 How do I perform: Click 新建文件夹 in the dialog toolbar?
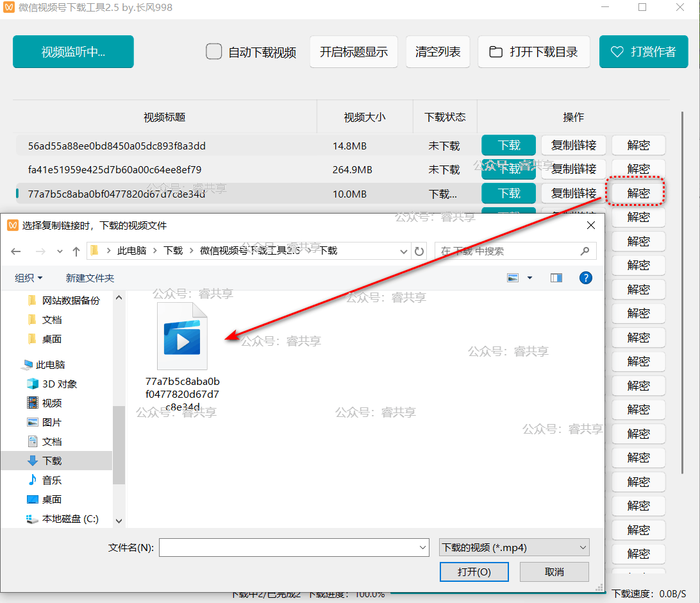pyautogui.click(x=90, y=278)
